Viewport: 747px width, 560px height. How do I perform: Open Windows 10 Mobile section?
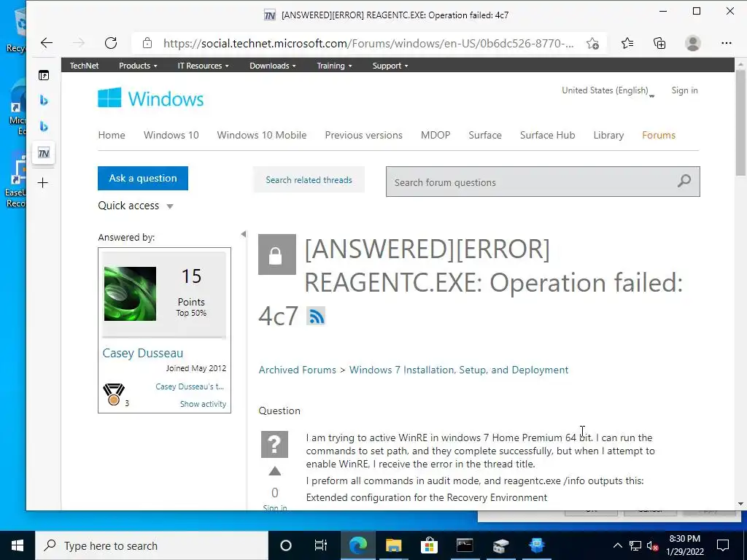click(x=262, y=135)
